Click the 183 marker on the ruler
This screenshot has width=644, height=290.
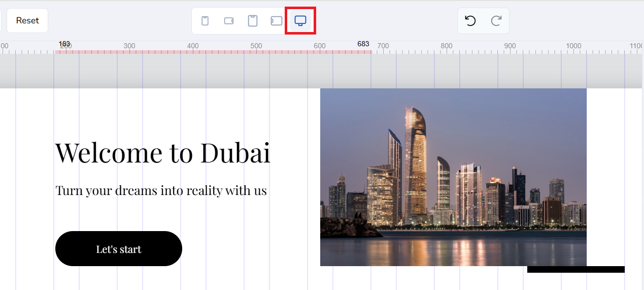64,44
